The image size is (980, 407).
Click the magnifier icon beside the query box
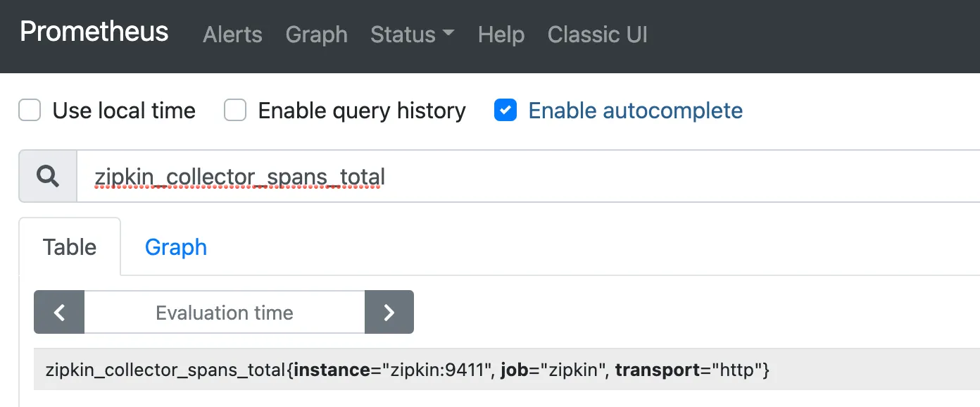(x=48, y=177)
